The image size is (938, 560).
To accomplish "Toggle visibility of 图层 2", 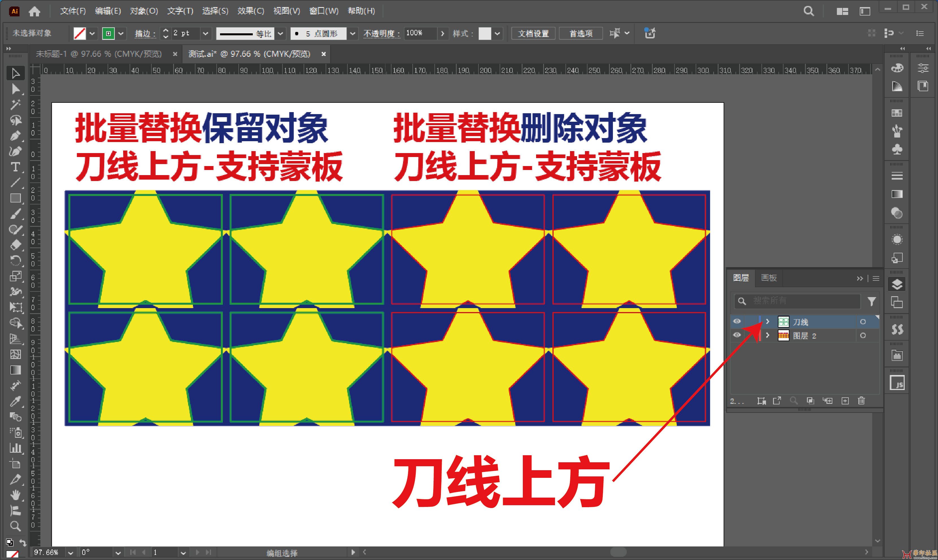I will 737,335.
